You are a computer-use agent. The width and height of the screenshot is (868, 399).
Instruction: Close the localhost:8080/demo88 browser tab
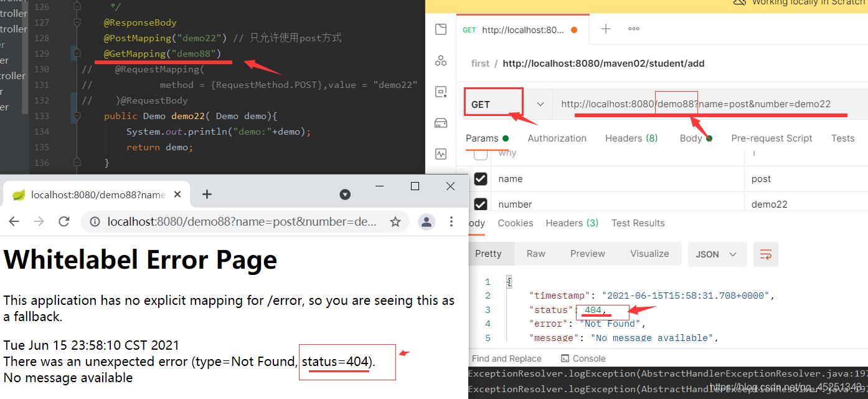pyautogui.click(x=177, y=195)
